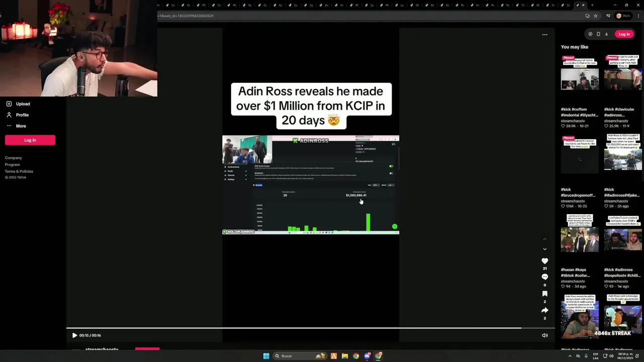Open the Doherty Adin Ross call recommended video
This screenshot has width=644, height=362.
(623, 72)
